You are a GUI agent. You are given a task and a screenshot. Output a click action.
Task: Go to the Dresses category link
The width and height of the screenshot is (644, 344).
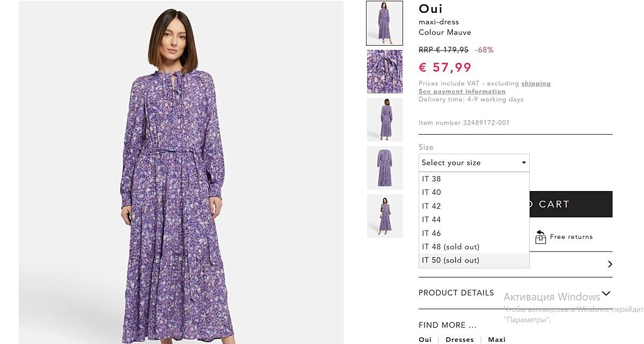tap(459, 340)
